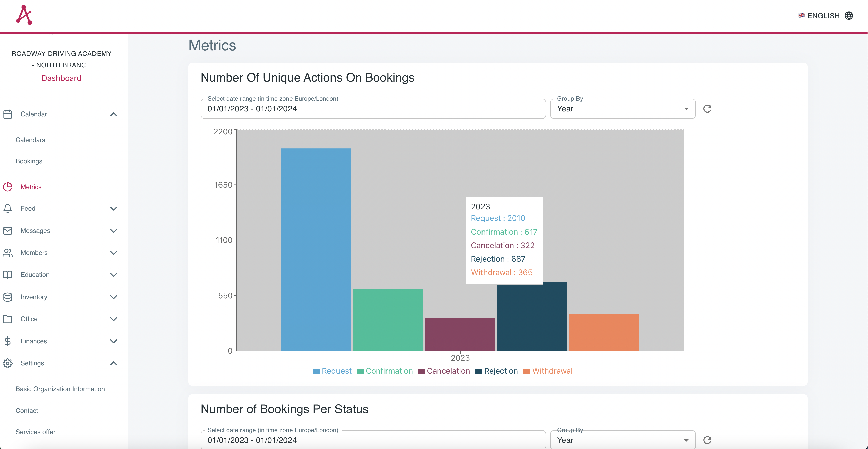Refresh the unique actions chart

[707, 108]
